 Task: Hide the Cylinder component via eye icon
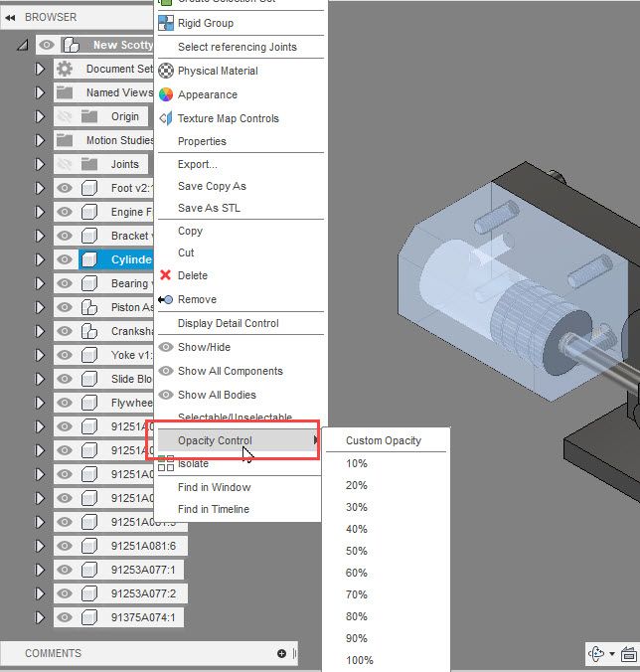point(65,259)
